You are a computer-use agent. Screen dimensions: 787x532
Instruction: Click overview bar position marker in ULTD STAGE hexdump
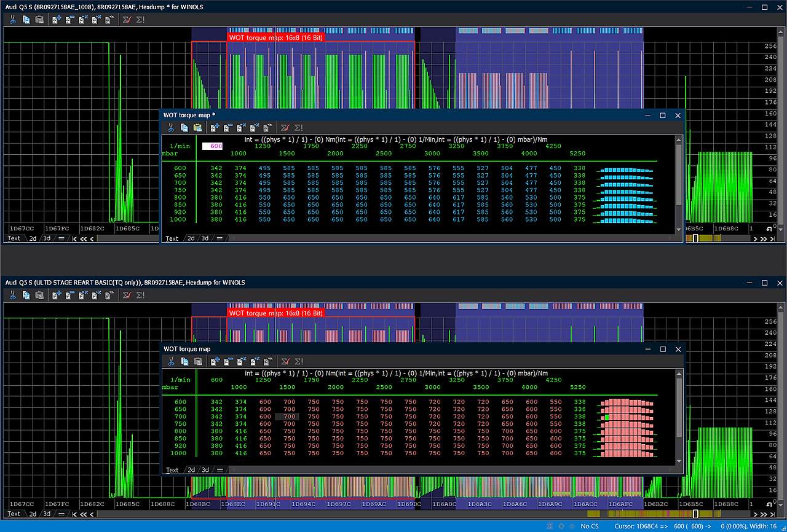click(x=695, y=514)
